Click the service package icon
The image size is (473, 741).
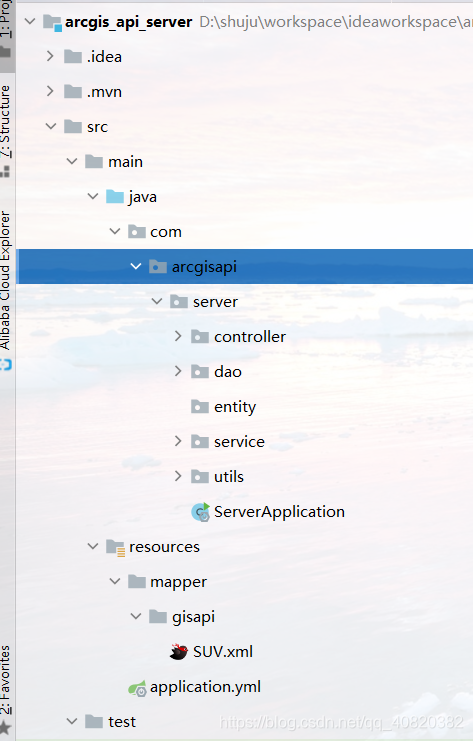[200, 441]
